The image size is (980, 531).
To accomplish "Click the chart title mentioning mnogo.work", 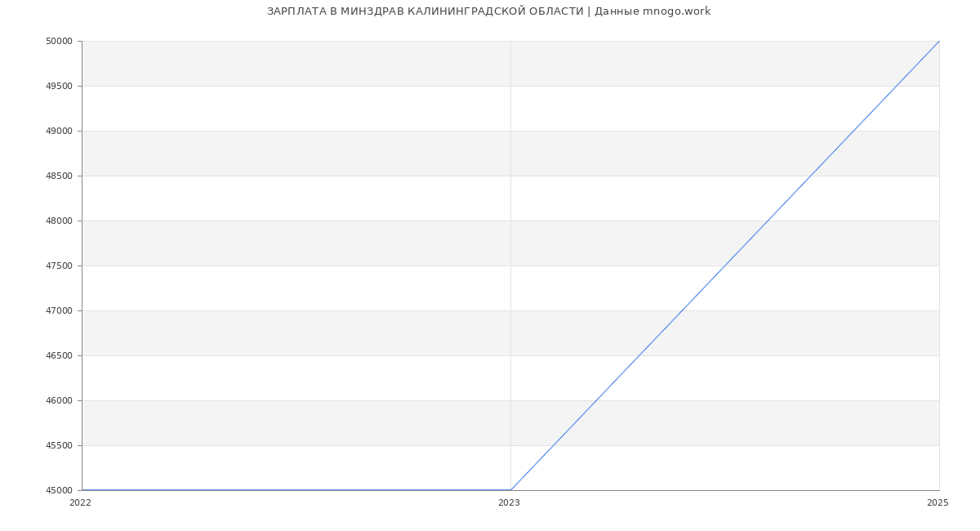I will click(488, 11).
